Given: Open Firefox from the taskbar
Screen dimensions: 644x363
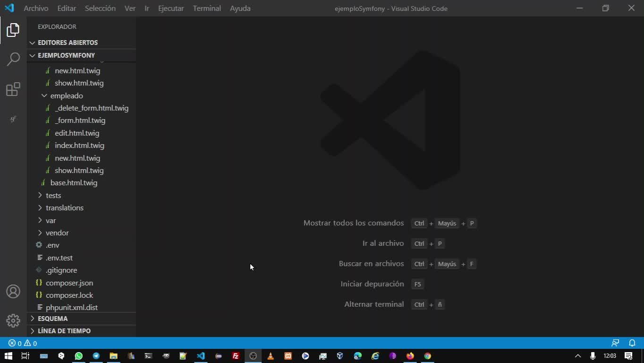Looking at the screenshot, I should tap(410, 356).
